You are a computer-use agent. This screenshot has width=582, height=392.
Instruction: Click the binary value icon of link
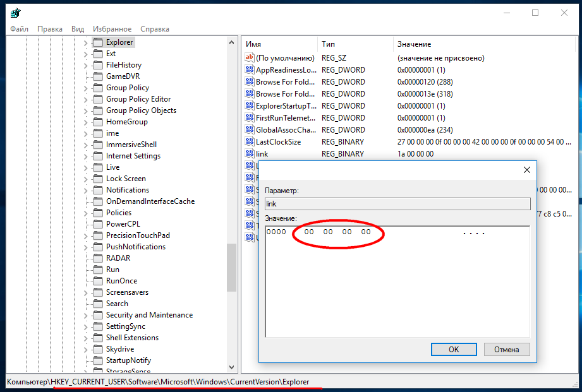pos(250,153)
